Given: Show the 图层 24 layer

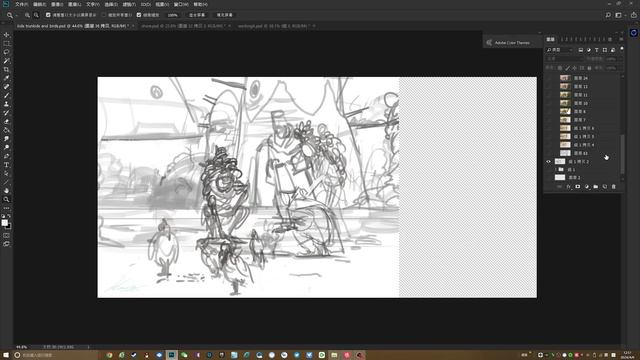Looking at the screenshot, I should pos(549,78).
